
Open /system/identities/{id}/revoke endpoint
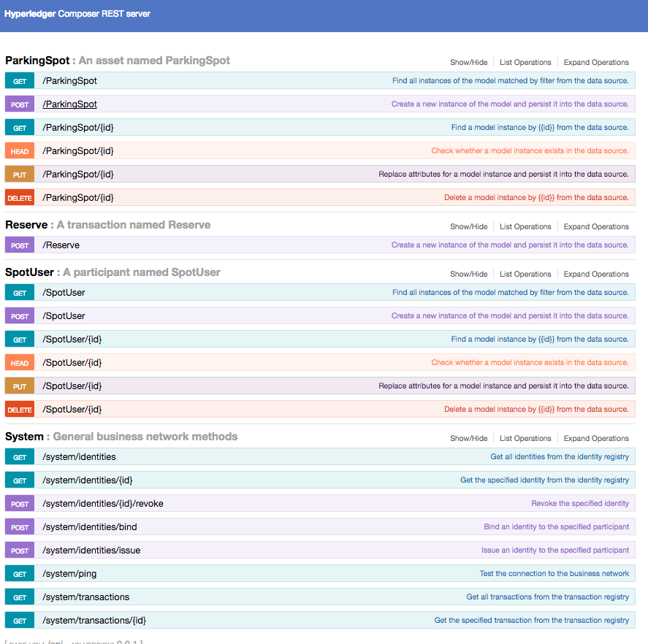pyautogui.click(x=103, y=504)
